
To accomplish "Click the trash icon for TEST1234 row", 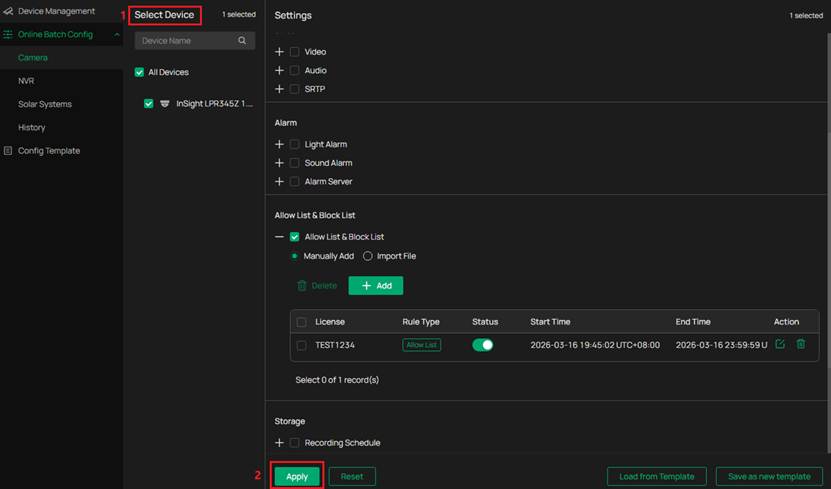I will click(x=801, y=345).
